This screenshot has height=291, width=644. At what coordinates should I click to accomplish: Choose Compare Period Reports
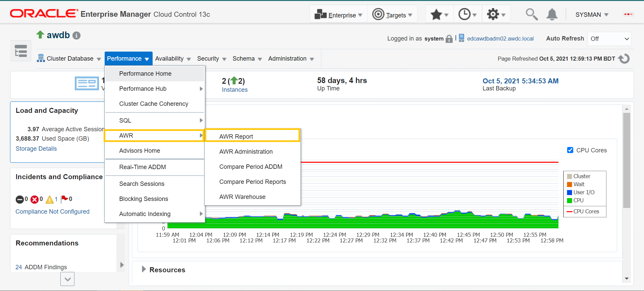point(252,182)
